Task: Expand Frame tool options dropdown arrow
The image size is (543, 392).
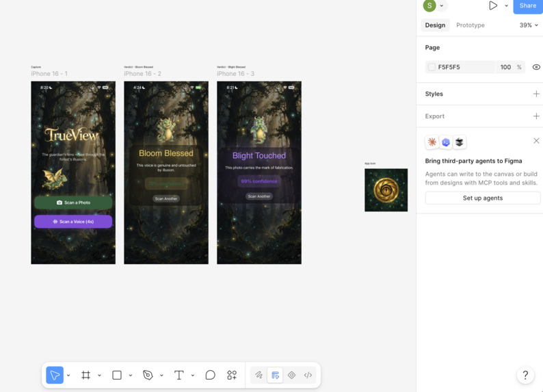Action: tap(99, 375)
